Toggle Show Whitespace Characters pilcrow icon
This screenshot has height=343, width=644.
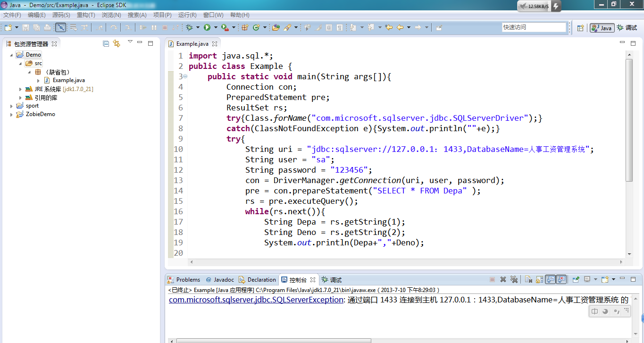(x=340, y=27)
